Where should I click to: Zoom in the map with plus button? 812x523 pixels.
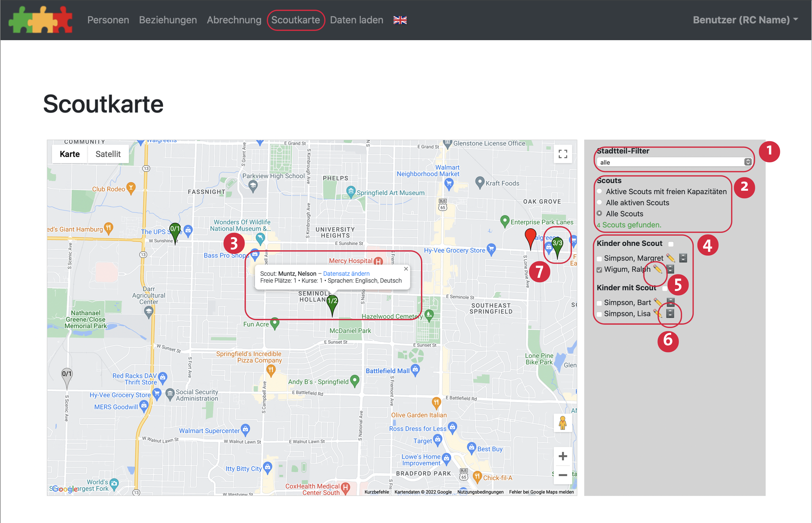pos(562,456)
